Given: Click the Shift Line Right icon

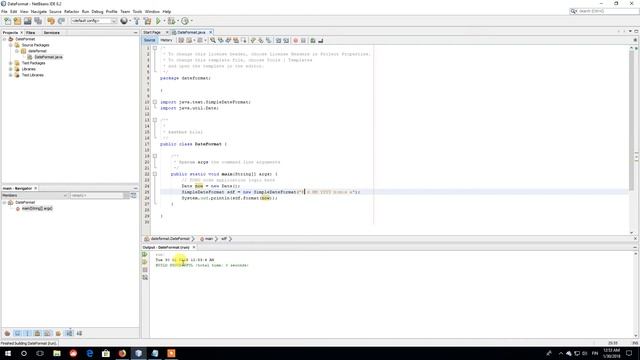Looking at the screenshot, I should coord(286,40).
